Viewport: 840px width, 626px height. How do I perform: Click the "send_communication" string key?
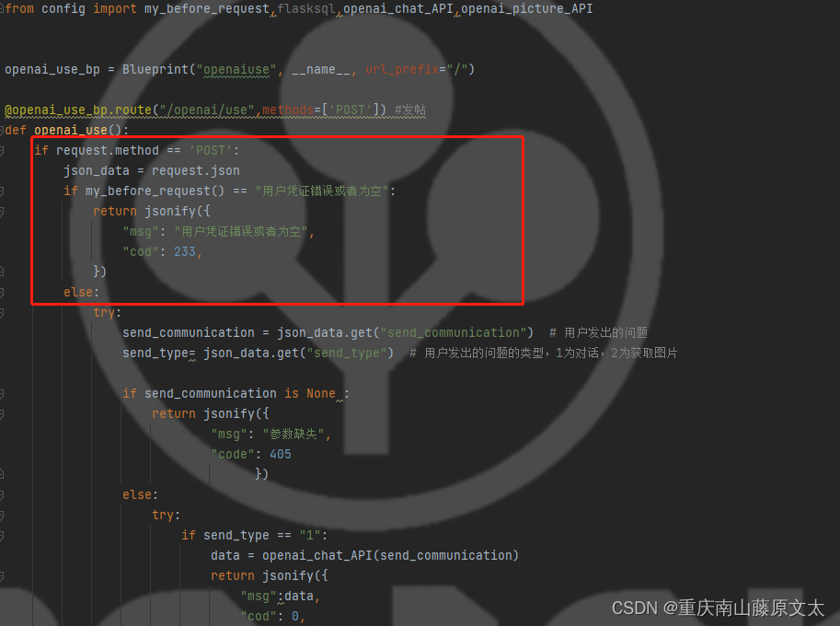tap(454, 333)
